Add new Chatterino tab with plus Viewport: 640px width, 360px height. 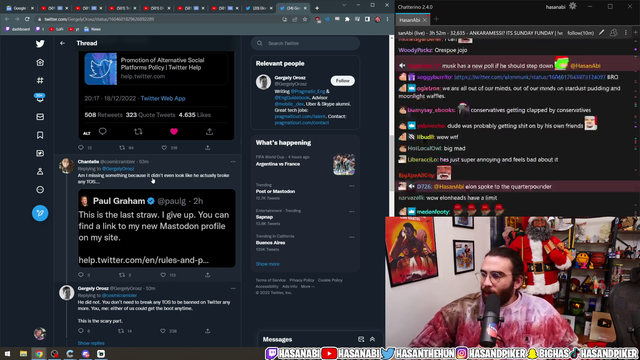coord(436,19)
